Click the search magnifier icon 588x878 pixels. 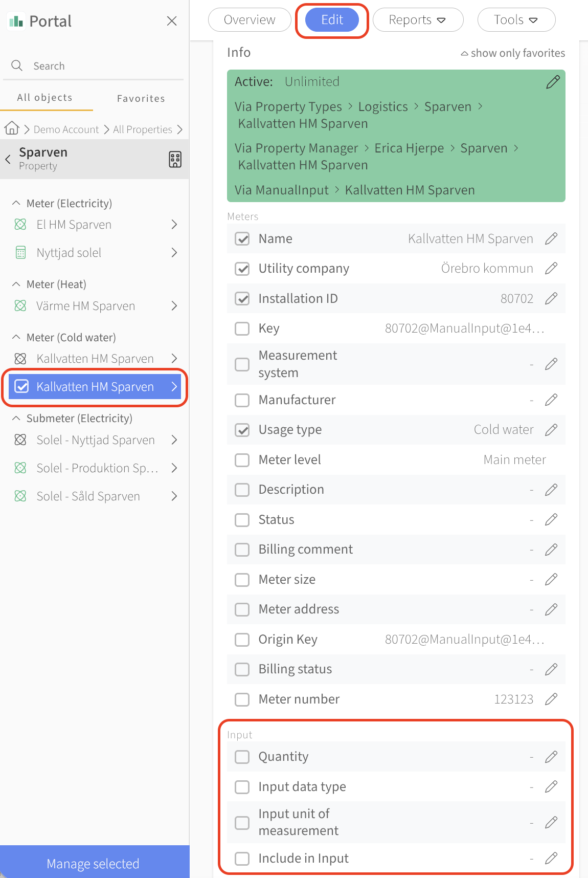click(x=17, y=65)
